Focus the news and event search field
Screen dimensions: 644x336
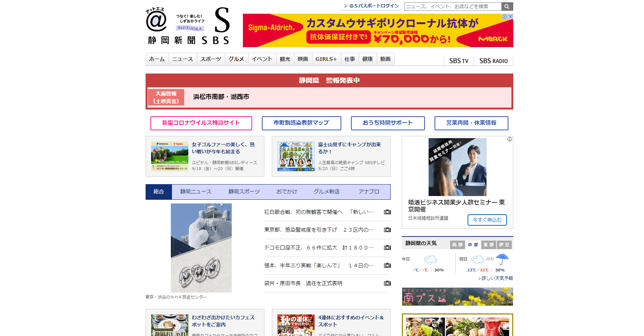click(x=453, y=6)
